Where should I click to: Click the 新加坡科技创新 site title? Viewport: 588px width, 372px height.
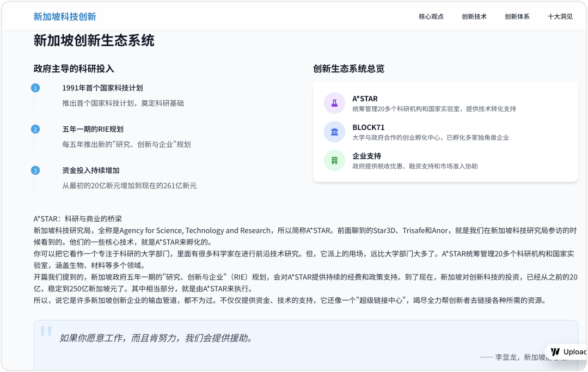click(x=64, y=16)
